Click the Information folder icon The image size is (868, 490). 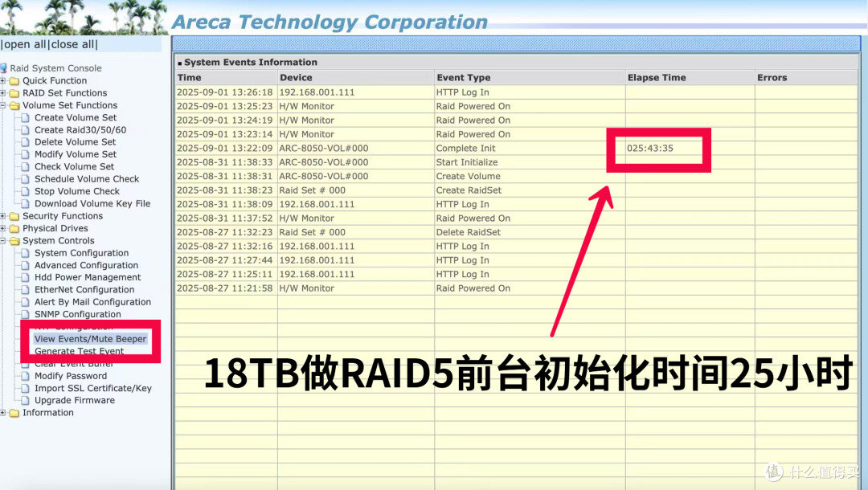[x=14, y=413]
